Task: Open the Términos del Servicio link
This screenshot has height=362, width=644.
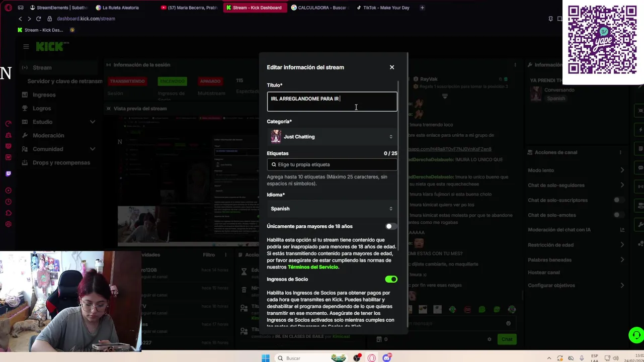Action: [313, 267]
